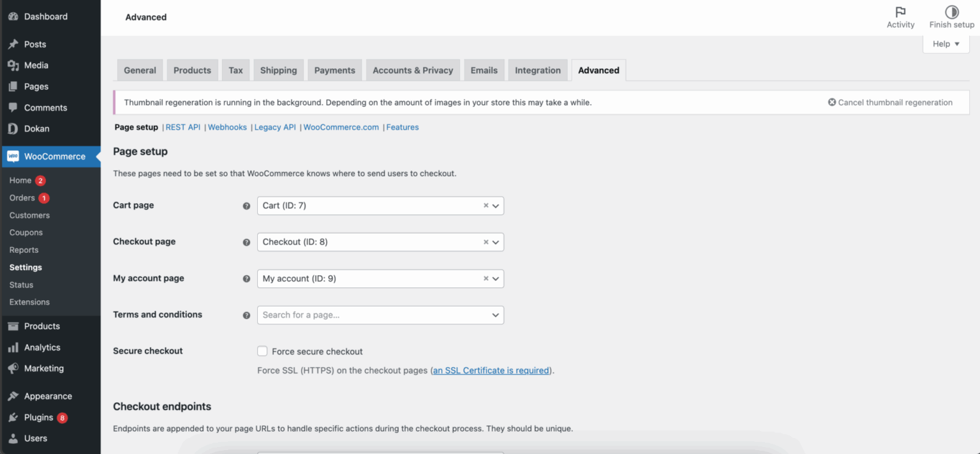Clear the My account page selection with the x
This screenshot has height=454, width=980.
486,278
